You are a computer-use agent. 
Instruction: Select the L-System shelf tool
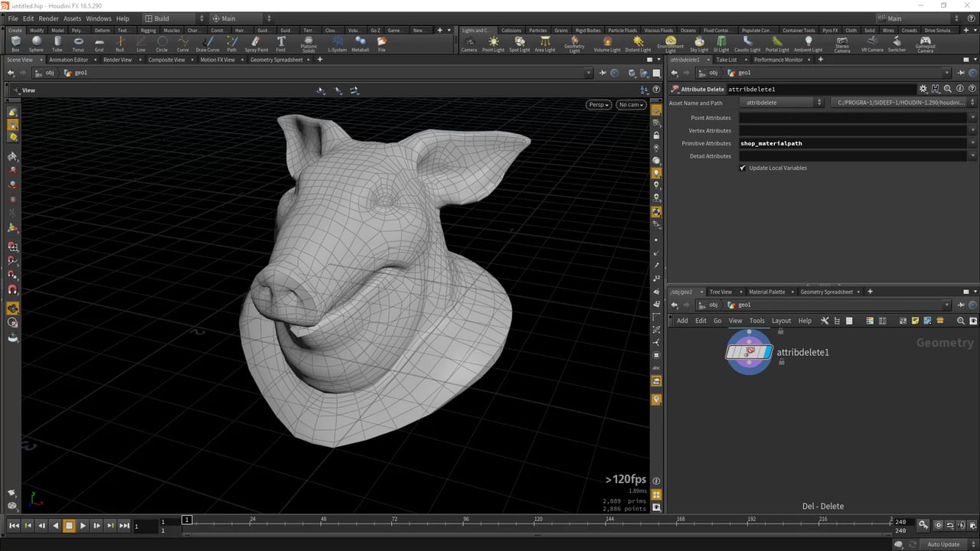point(337,44)
